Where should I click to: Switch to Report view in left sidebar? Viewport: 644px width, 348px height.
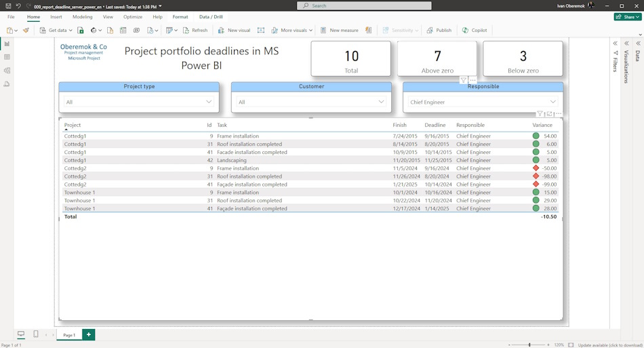tap(7, 44)
